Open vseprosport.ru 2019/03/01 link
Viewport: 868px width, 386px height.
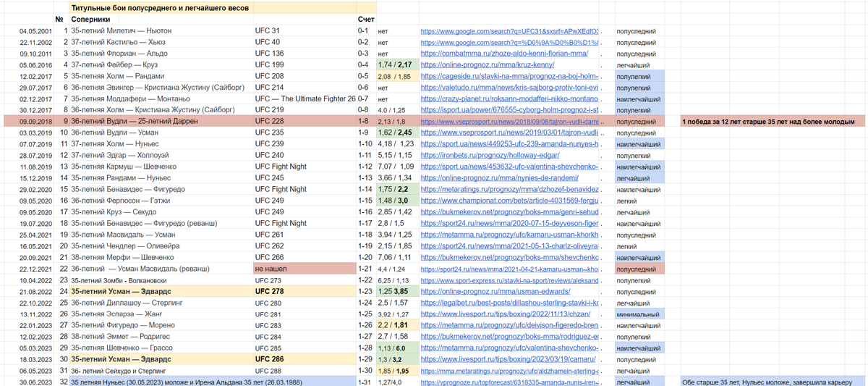coord(509,133)
